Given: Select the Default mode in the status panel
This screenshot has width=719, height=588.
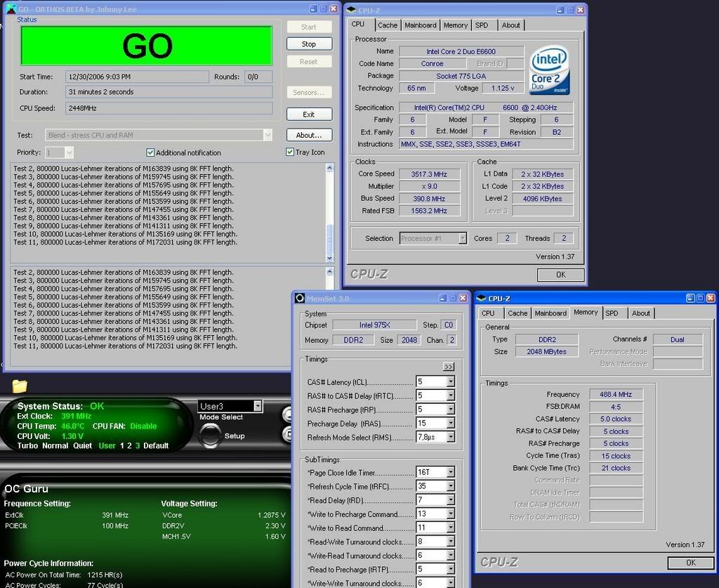Looking at the screenshot, I should 156,445.
